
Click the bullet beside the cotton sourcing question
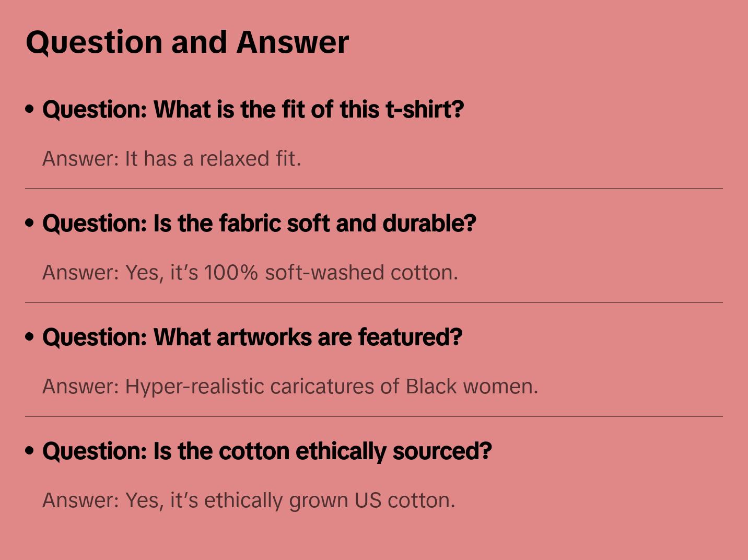[x=30, y=451]
